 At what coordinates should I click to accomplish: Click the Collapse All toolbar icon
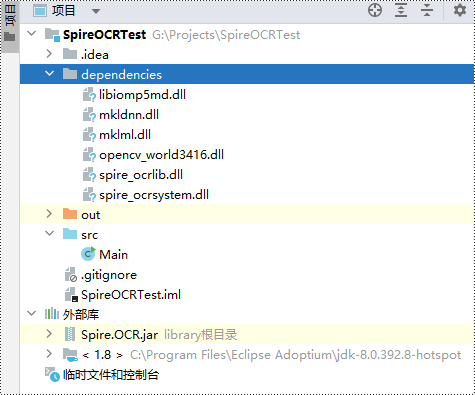click(427, 10)
